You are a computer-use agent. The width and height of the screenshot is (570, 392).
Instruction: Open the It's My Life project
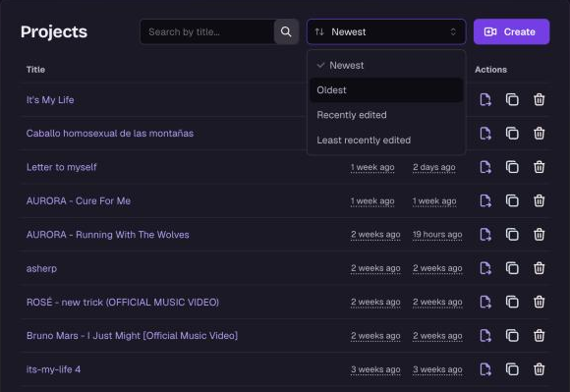pos(50,100)
